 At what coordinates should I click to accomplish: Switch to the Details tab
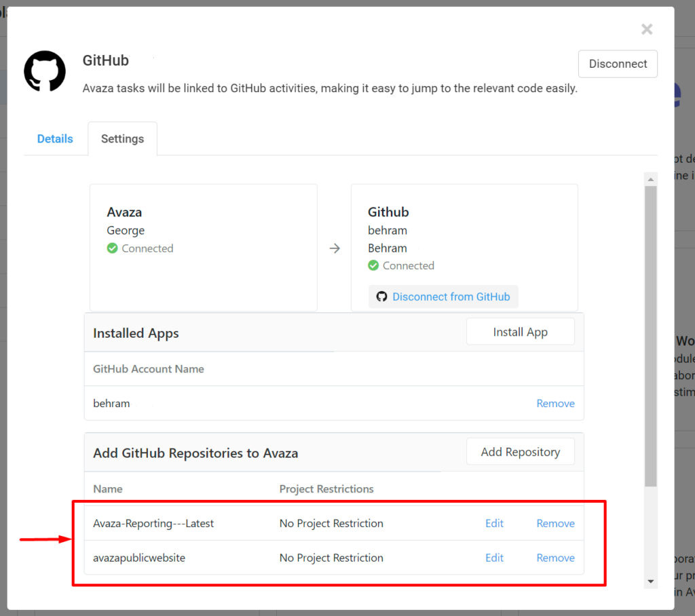55,138
